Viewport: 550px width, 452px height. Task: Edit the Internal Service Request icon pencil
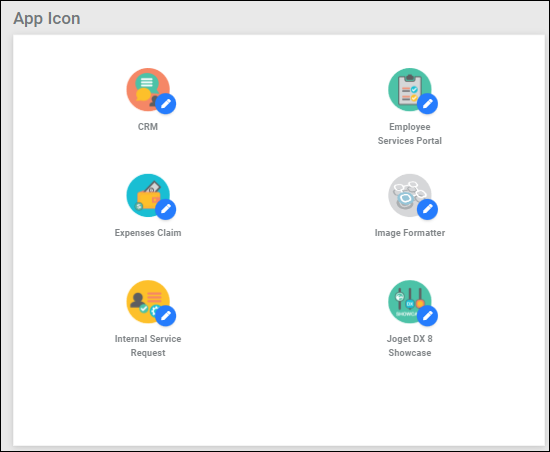166,316
